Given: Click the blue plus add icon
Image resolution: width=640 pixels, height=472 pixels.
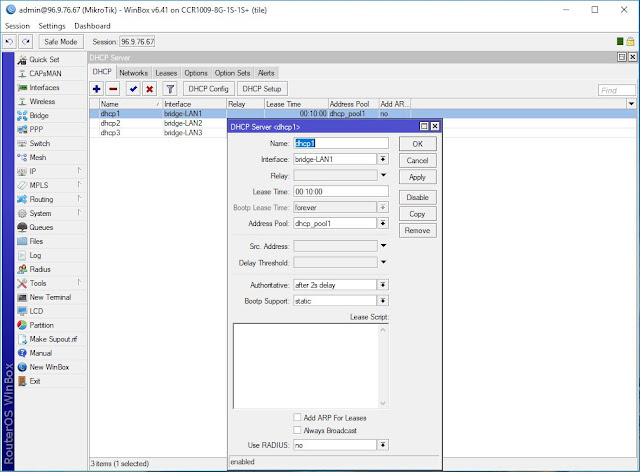Looking at the screenshot, I should click(97, 89).
